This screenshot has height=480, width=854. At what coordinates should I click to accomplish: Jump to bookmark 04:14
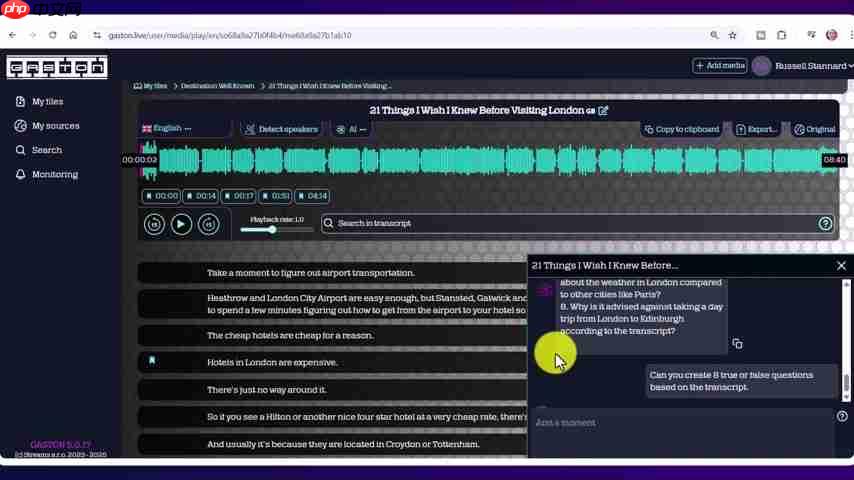coord(312,196)
